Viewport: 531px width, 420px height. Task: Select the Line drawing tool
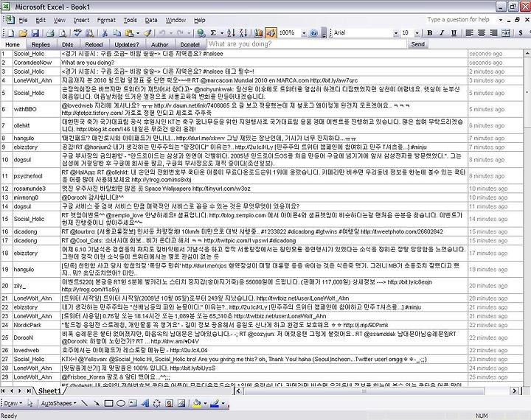tap(85, 403)
